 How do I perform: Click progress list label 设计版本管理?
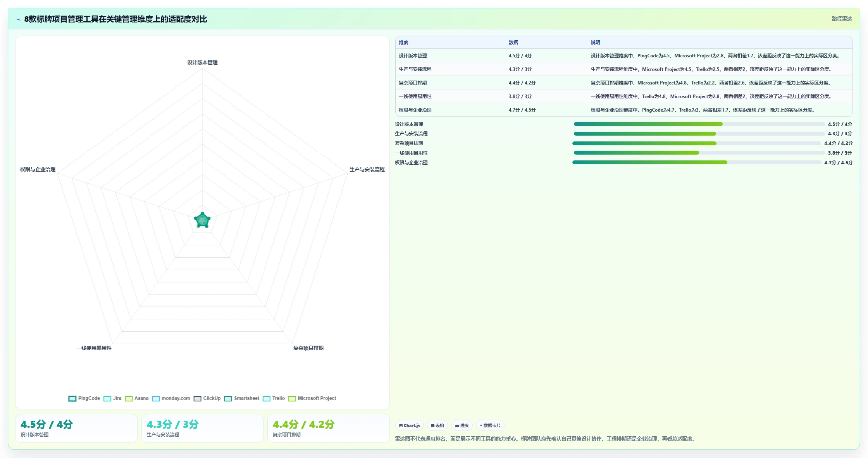tap(409, 124)
